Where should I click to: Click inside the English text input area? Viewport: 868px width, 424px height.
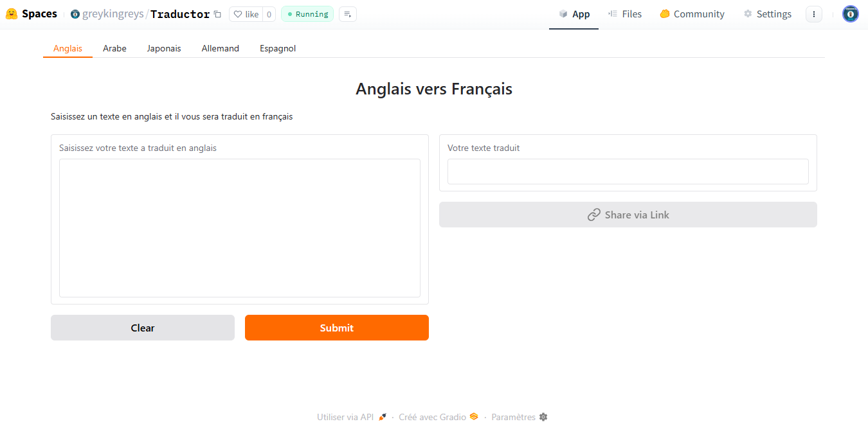(239, 227)
